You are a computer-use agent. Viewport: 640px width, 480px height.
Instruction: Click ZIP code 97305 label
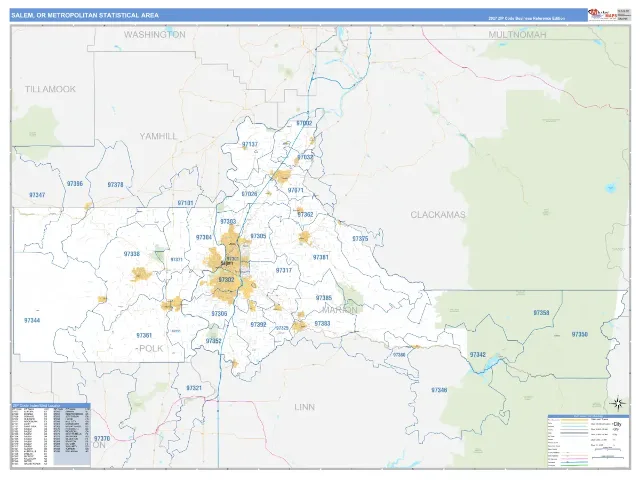[258, 236]
